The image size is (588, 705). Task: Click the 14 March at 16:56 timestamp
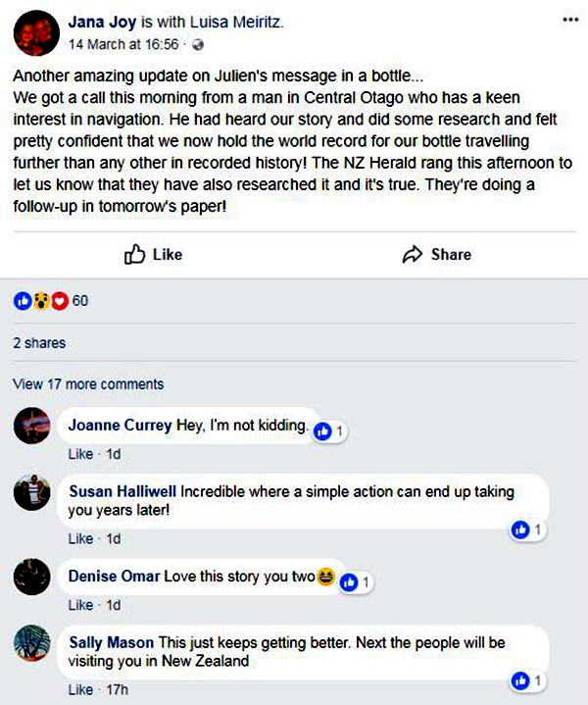click(123, 44)
